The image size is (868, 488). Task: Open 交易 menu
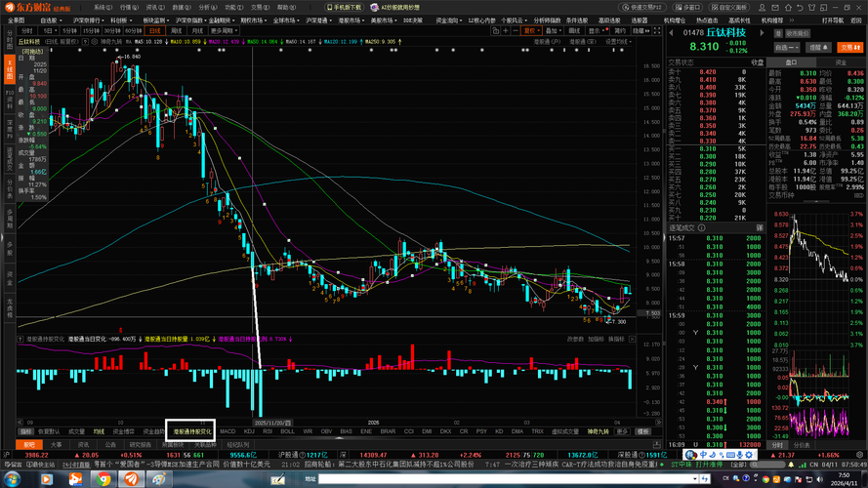[260, 8]
